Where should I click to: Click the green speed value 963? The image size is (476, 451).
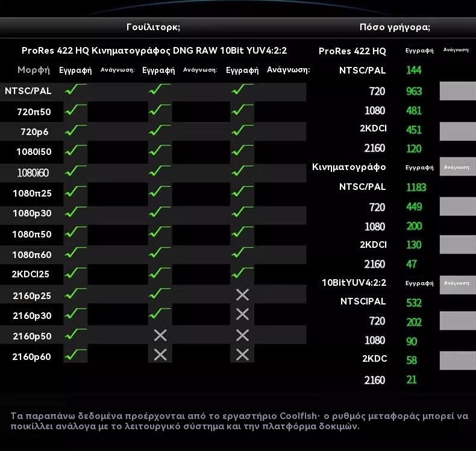coord(413,92)
